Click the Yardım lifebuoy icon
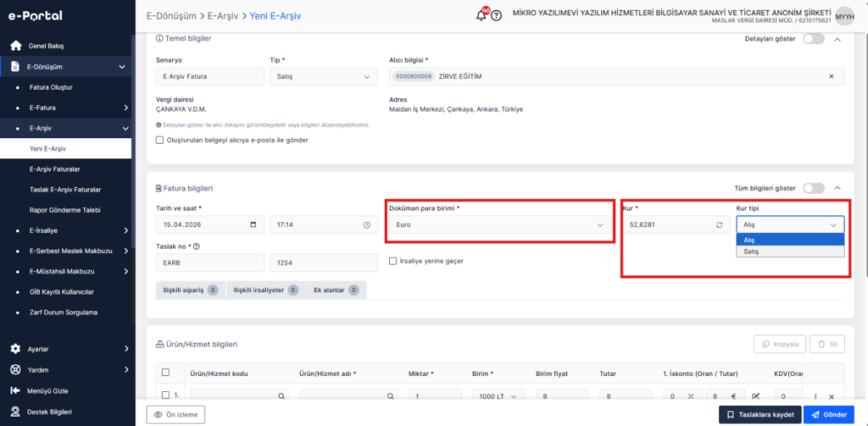Viewport: 868px width, 426px height. tap(16, 369)
